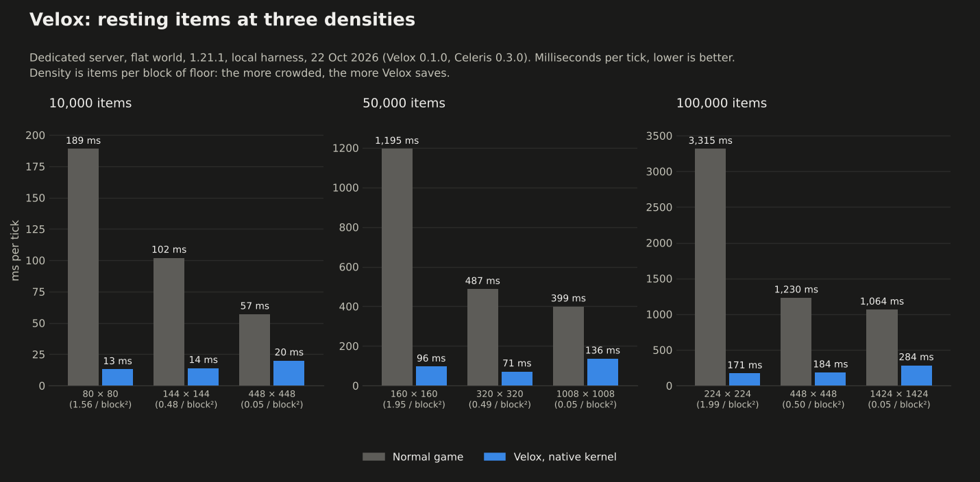Viewport: 980px width, 482px height.
Task: Click the "57 ms" bar value label
Action: (x=254, y=306)
